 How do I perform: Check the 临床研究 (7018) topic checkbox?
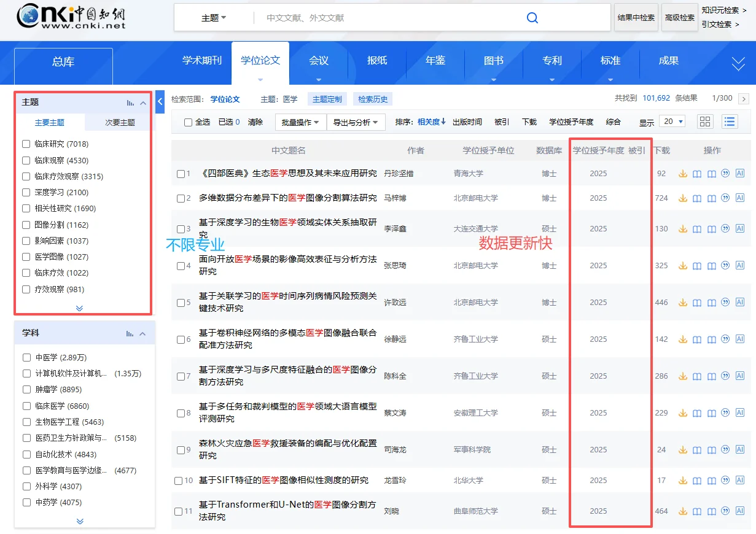(25, 143)
